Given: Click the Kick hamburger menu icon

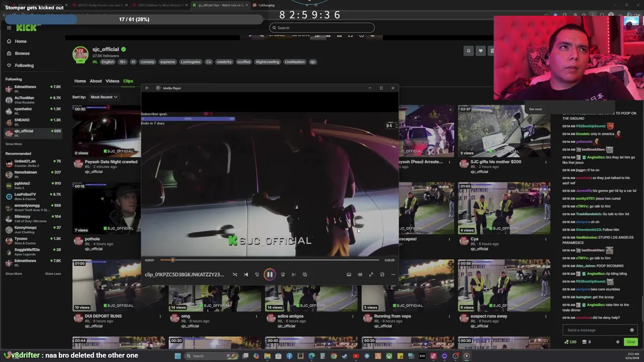Looking at the screenshot, I should (x=9, y=28).
